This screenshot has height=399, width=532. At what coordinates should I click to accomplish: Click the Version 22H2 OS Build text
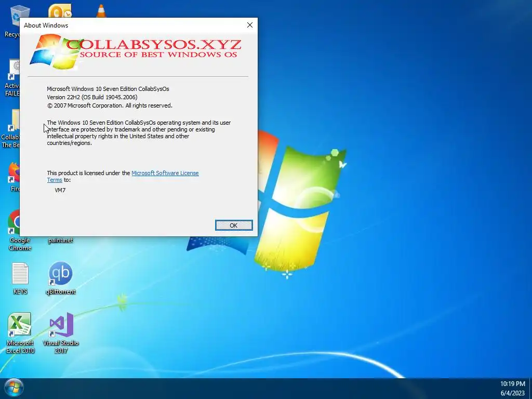(92, 97)
